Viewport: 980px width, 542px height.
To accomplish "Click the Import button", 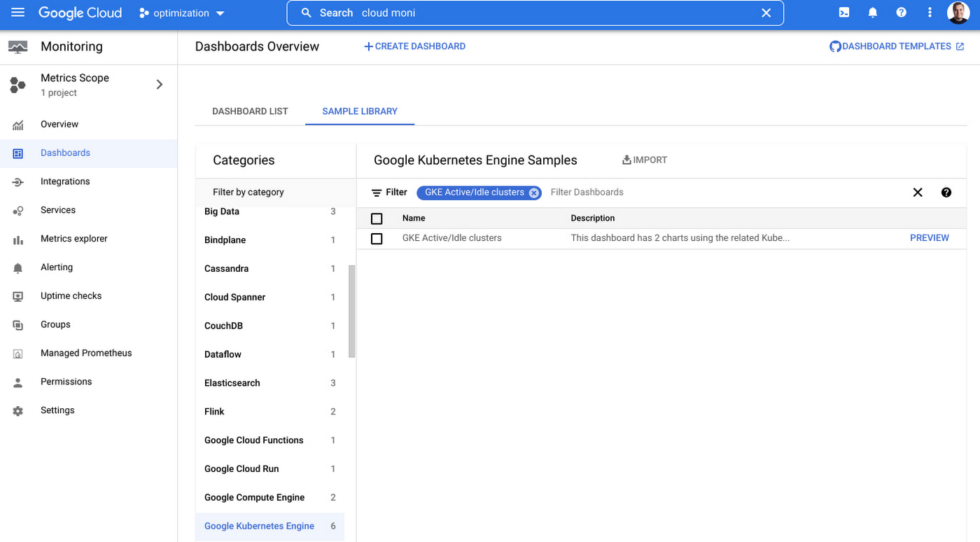I will coord(645,160).
